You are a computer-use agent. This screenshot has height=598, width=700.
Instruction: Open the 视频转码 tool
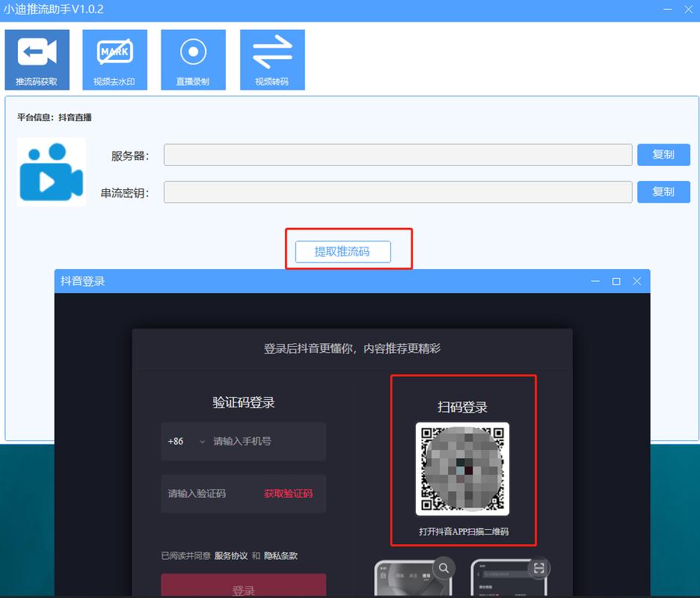click(272, 60)
